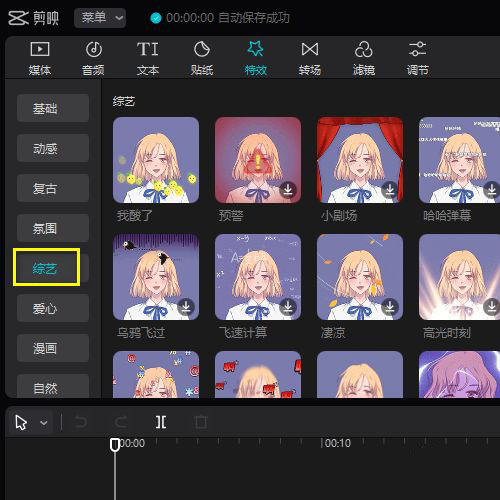This screenshot has width=500, height=500.
Task: Open the 菜单 dropdown menu
Action: click(x=100, y=18)
